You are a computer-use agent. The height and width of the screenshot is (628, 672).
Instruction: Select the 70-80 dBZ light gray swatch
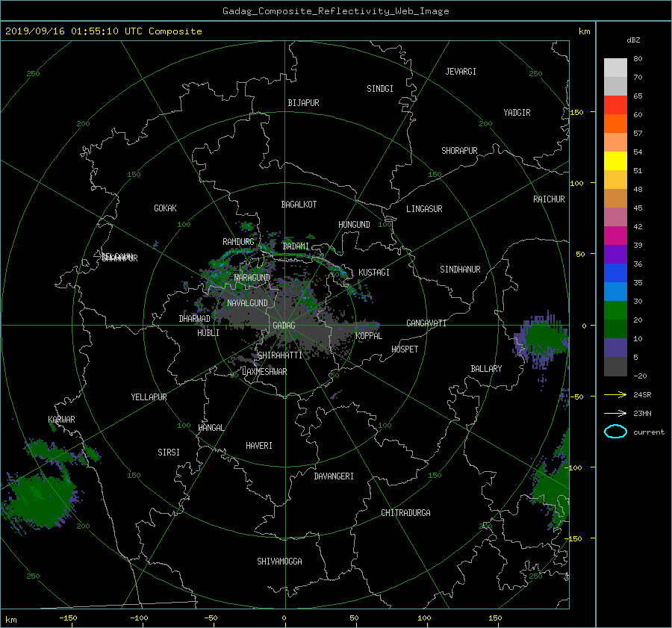coord(615,68)
